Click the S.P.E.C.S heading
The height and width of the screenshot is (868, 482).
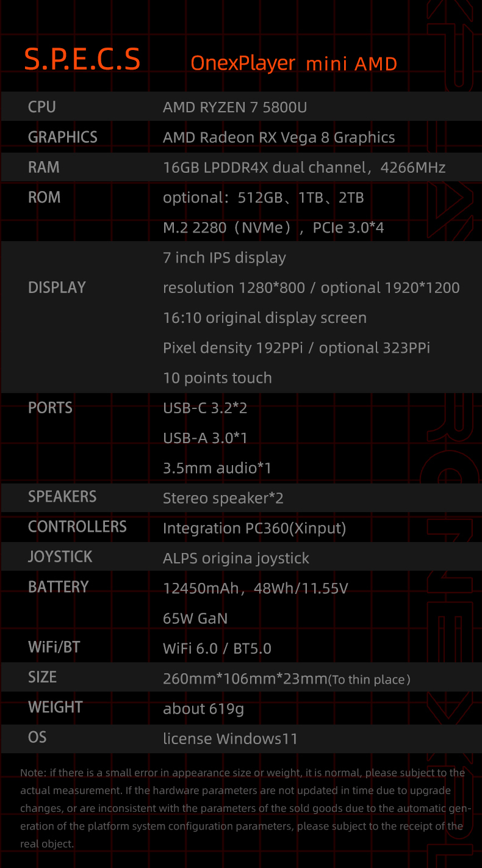82,60
